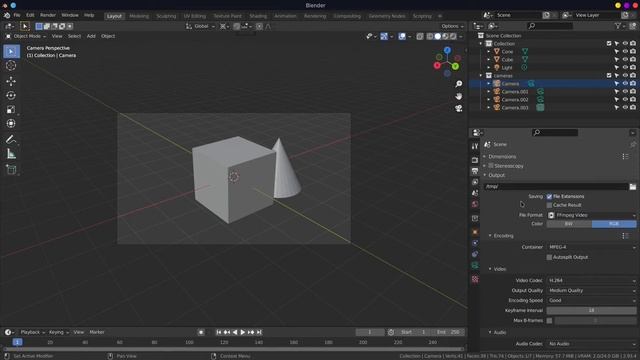Switch to the Shading workspace tab

coord(258,16)
